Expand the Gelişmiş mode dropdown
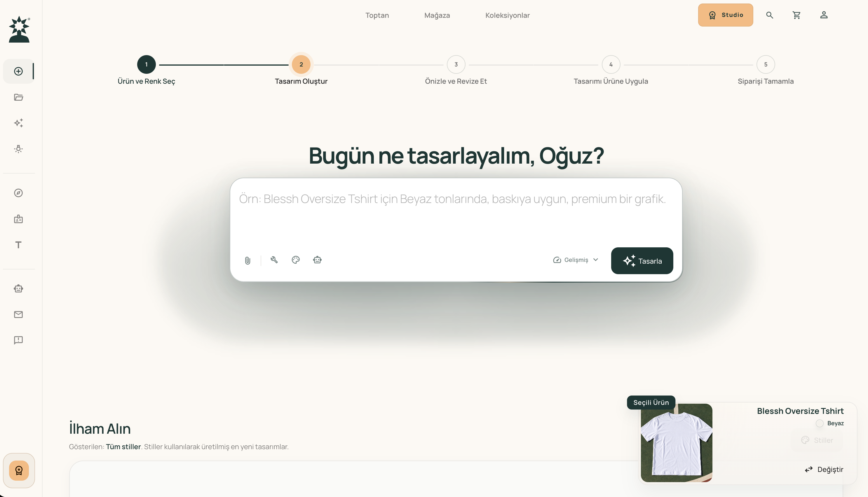Image resolution: width=868 pixels, height=497 pixels. pos(576,260)
